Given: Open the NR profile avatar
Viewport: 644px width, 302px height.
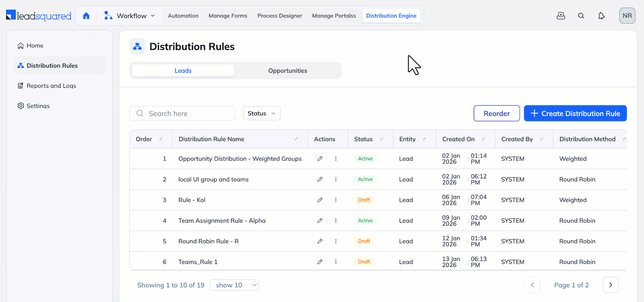Looking at the screenshot, I should pos(627,15).
